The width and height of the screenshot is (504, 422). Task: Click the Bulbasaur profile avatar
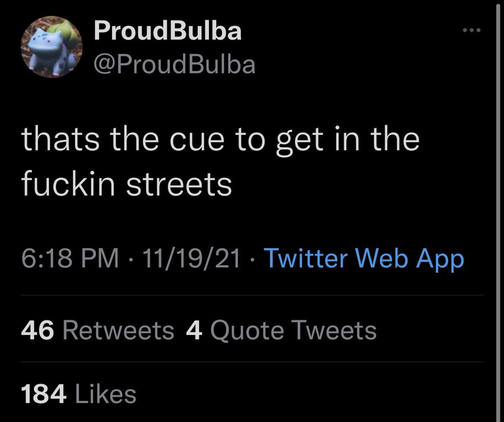[52, 46]
